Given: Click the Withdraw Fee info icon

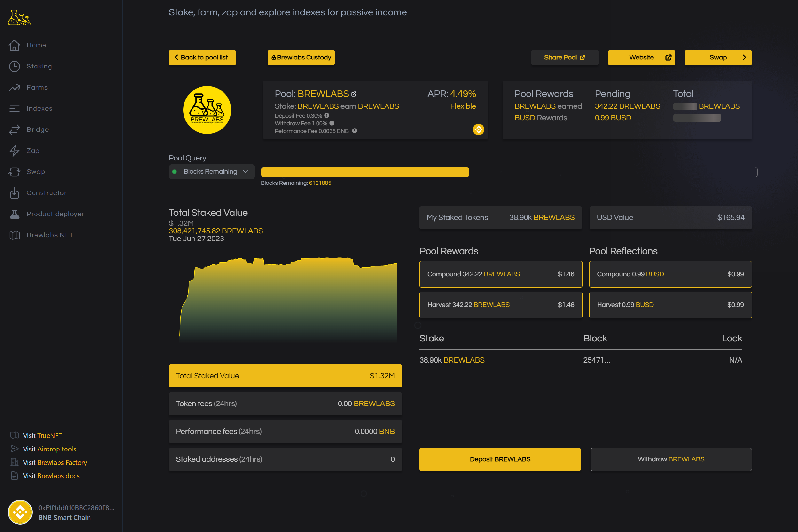Looking at the screenshot, I should point(332,123).
